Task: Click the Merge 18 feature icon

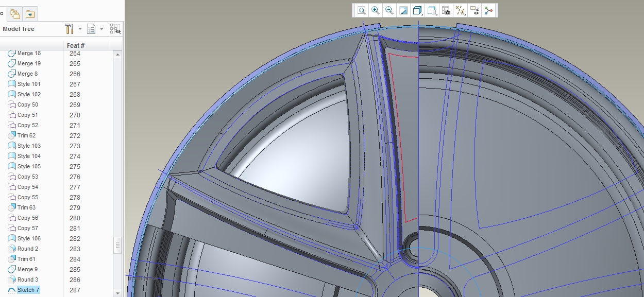Action: (12, 53)
